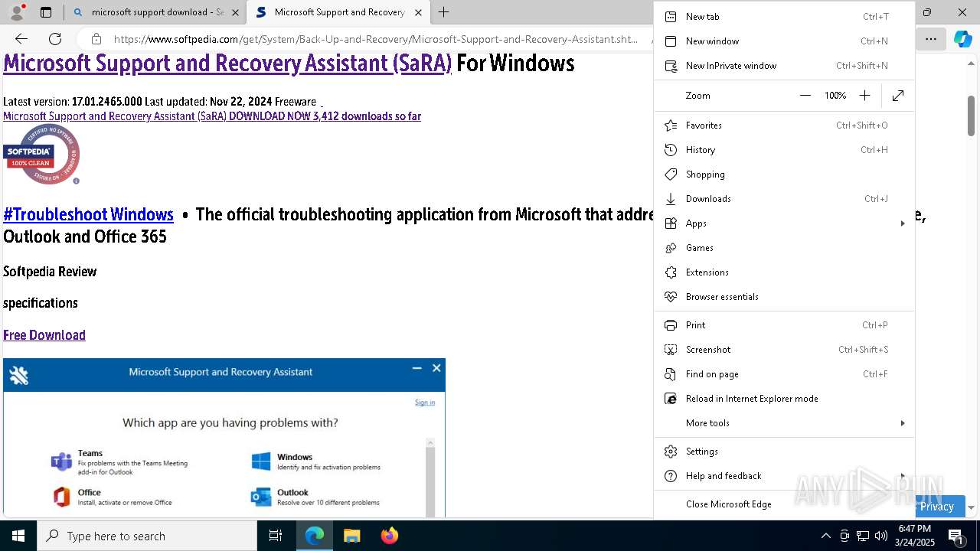
Task: Open Games menu entry
Action: pos(784,248)
